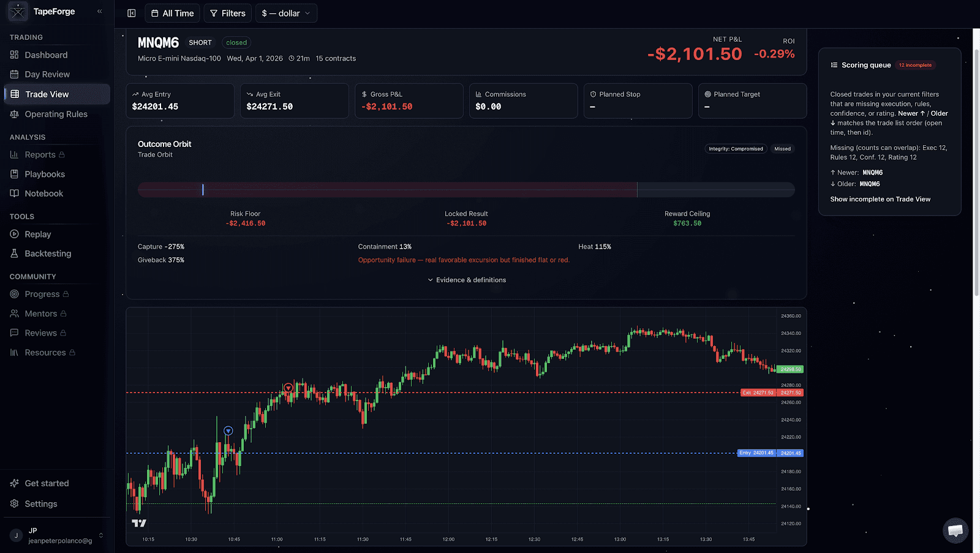Click the All Time date range button

tap(172, 13)
